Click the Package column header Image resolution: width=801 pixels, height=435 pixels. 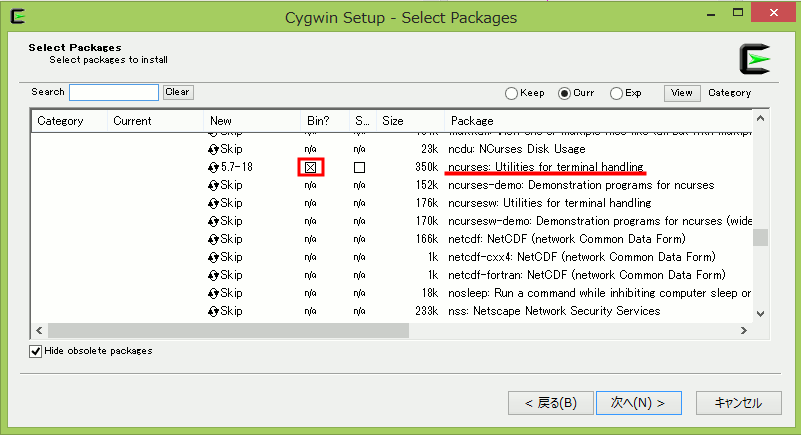coord(597,121)
